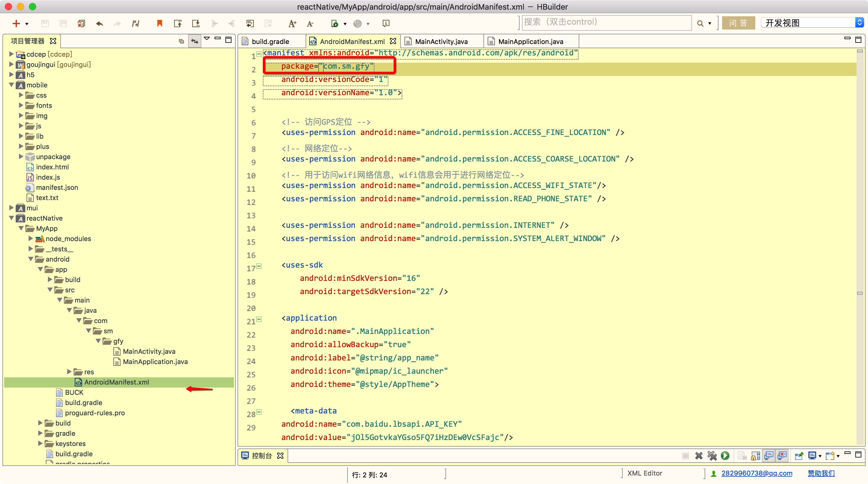Screen dimensions: 868x484
Task: Collapse the application fold at line 21
Action: (259, 319)
